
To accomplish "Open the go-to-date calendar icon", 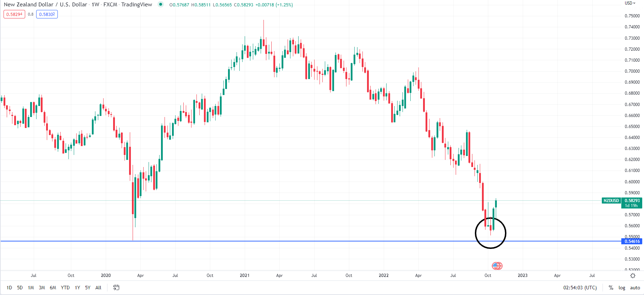I will click(x=116, y=288).
